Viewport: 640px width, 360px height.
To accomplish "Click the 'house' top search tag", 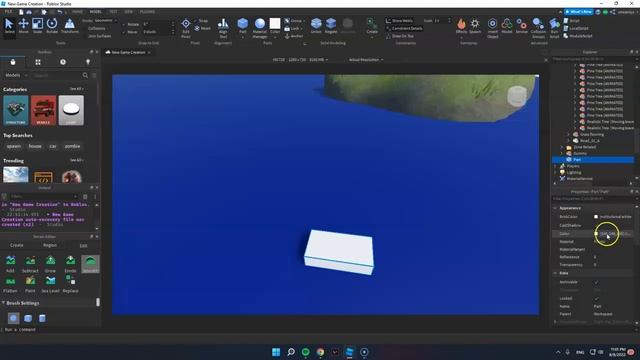I will click(x=35, y=146).
